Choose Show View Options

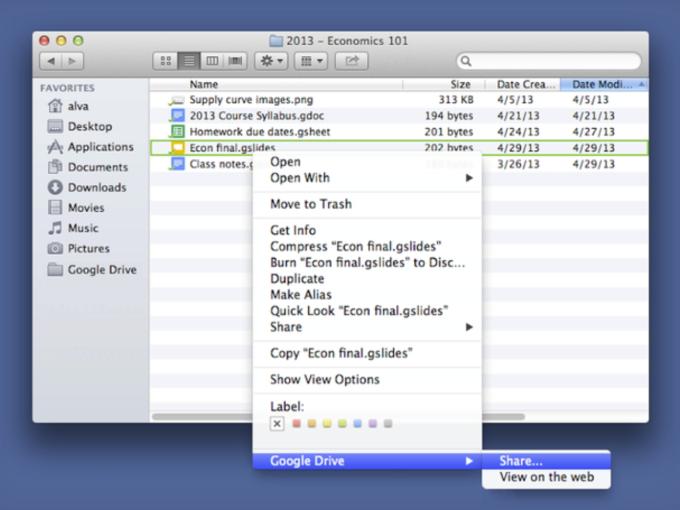pos(367,379)
